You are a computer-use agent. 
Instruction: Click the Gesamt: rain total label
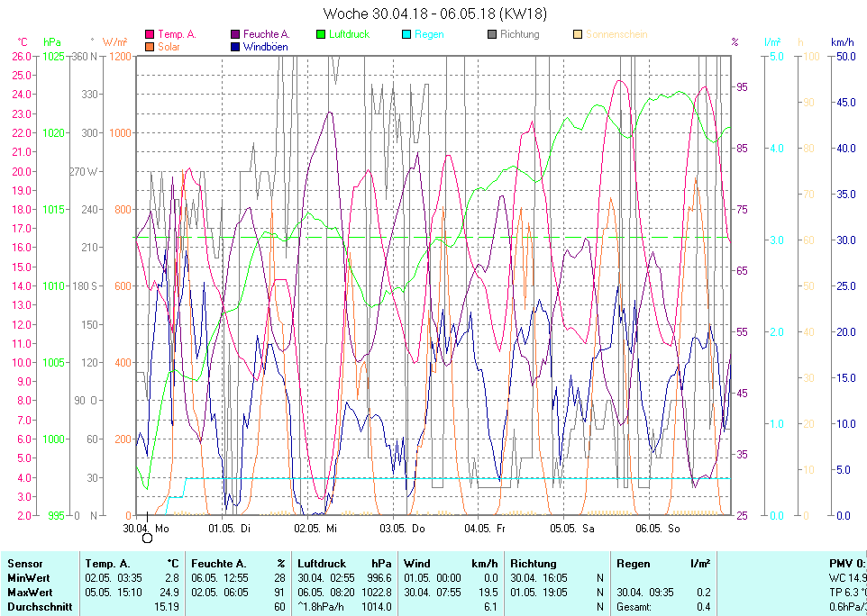[x=634, y=607]
